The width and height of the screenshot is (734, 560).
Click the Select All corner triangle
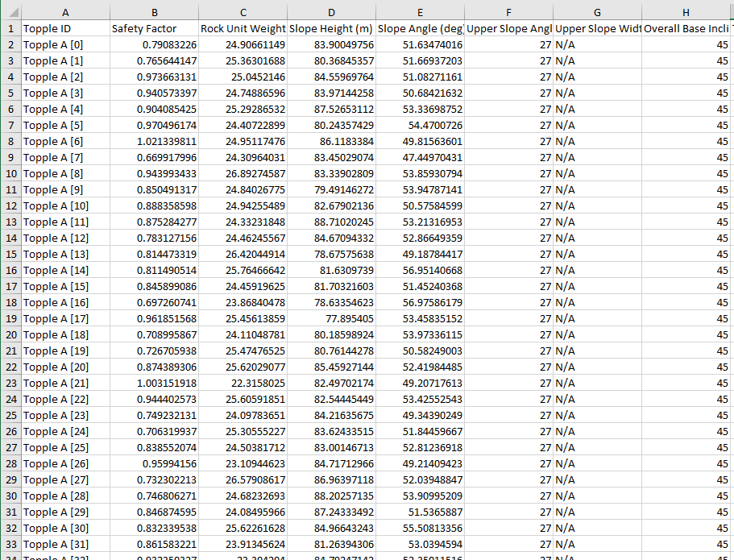pyautogui.click(x=10, y=12)
